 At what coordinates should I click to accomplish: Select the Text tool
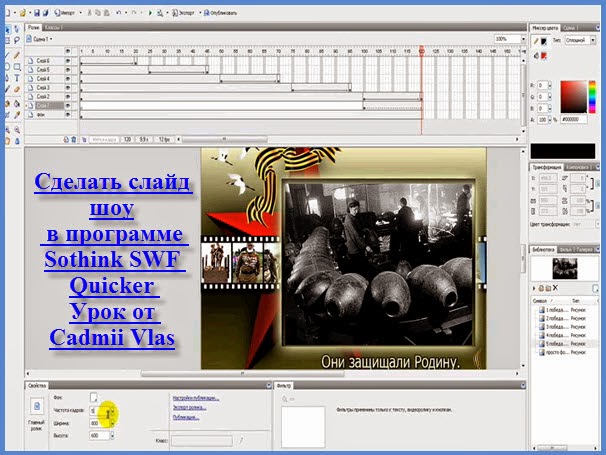17,78
